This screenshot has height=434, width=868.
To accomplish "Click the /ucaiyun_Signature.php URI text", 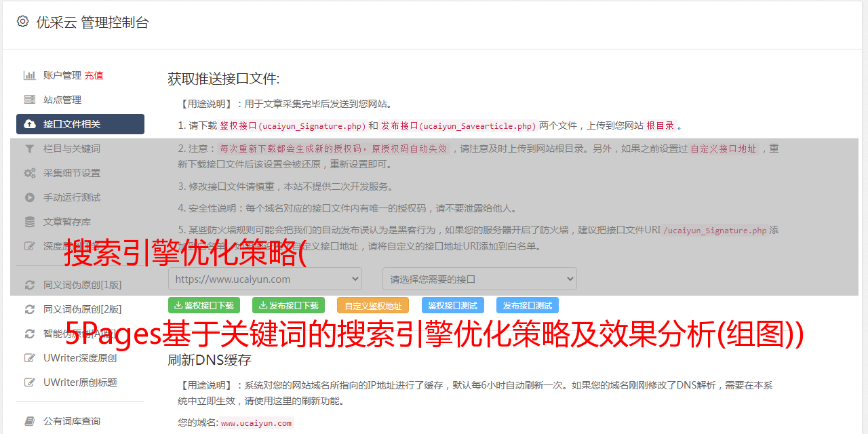I will click(x=715, y=230).
